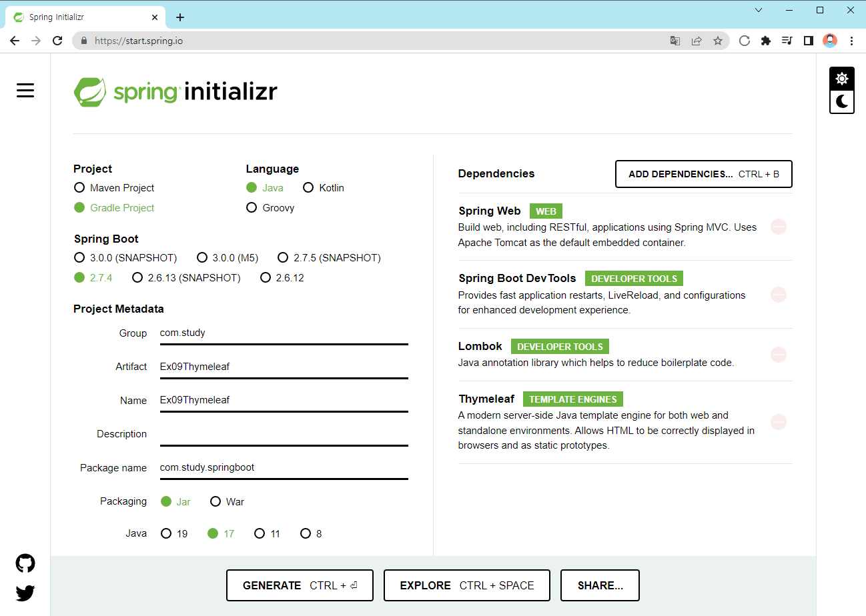Viewport: 866px width, 616px height.
Task: Click the WEB tag badge
Action: coord(546,211)
